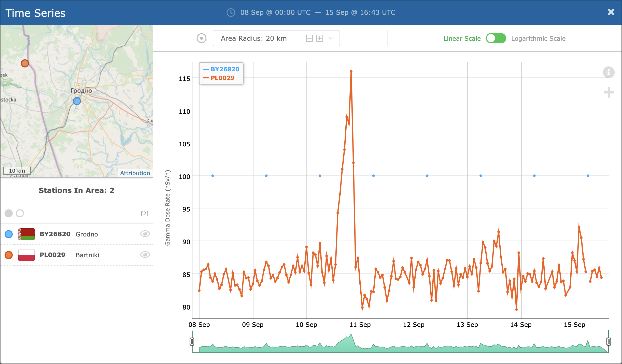Decrease area radius with the minus icon
Viewport: 622px width, 364px height.
(309, 38)
